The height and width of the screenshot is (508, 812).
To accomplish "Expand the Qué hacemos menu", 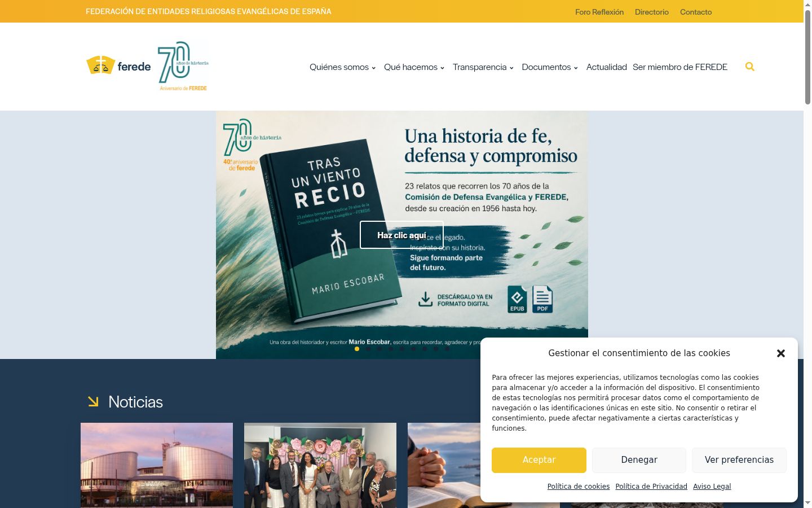I will click(x=414, y=67).
